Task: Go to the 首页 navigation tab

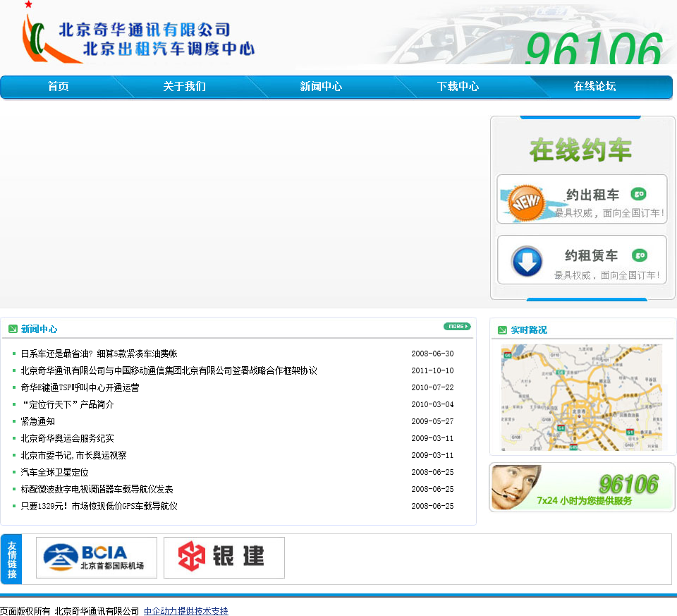Action: (59, 87)
